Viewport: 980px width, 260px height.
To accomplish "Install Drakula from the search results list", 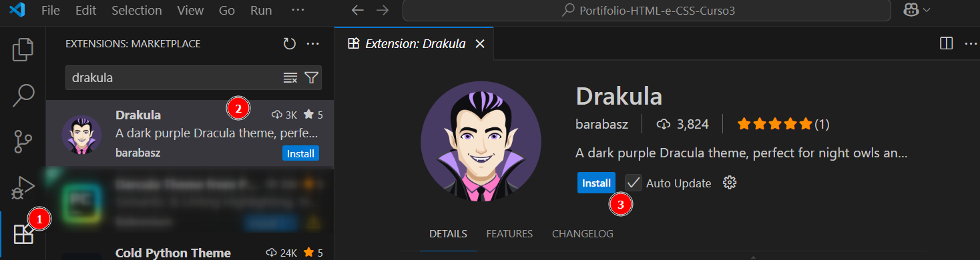I will [300, 153].
